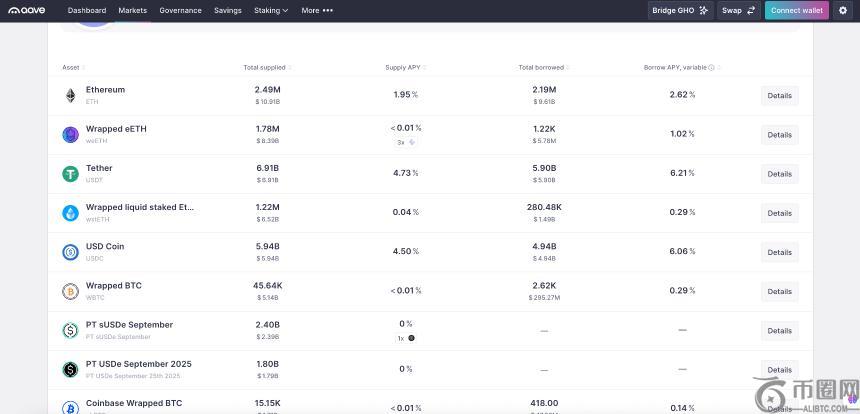Open the settings gear icon
Viewport: 860px width, 414px height.
click(843, 10)
